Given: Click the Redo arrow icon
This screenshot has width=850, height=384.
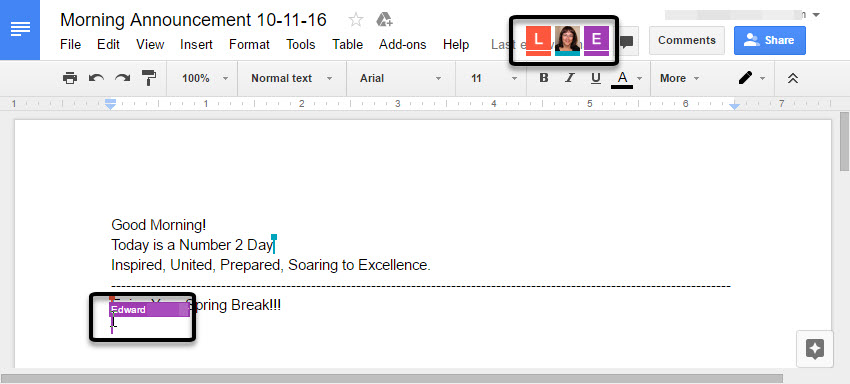Looking at the screenshot, I should pyautogui.click(x=123, y=79).
